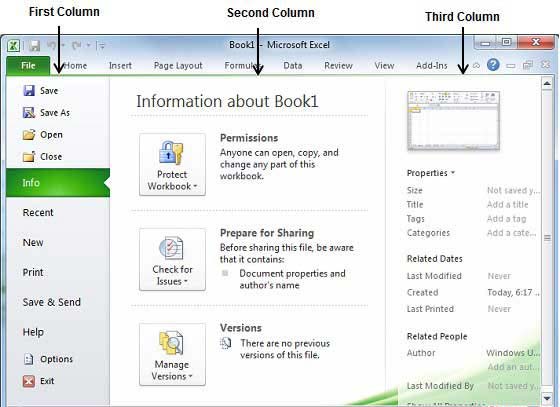Click the workbook preview thumbnail
This screenshot has width=560, height=407.
point(453,121)
